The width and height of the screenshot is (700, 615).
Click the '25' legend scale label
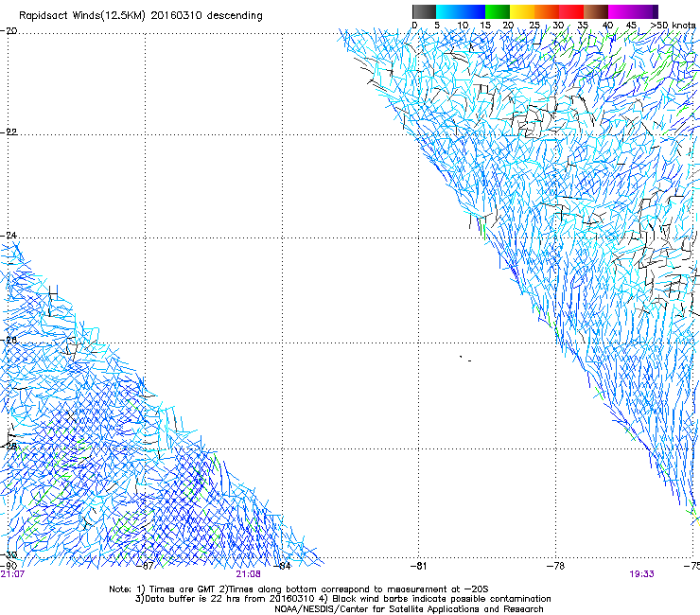534,26
